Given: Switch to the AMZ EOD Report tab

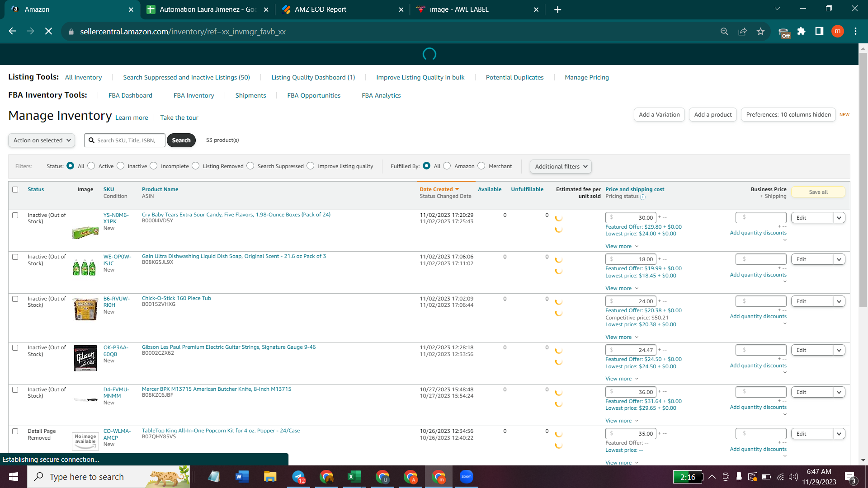Looking at the screenshot, I should point(342,9).
